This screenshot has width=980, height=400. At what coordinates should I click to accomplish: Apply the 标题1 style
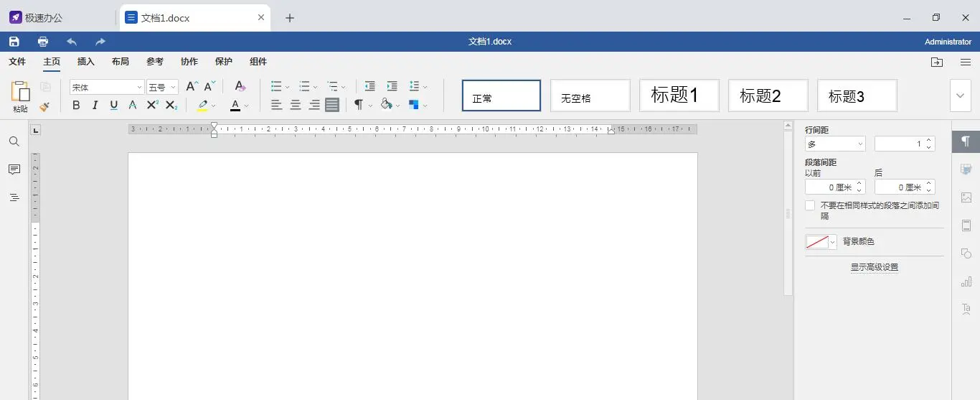click(679, 96)
